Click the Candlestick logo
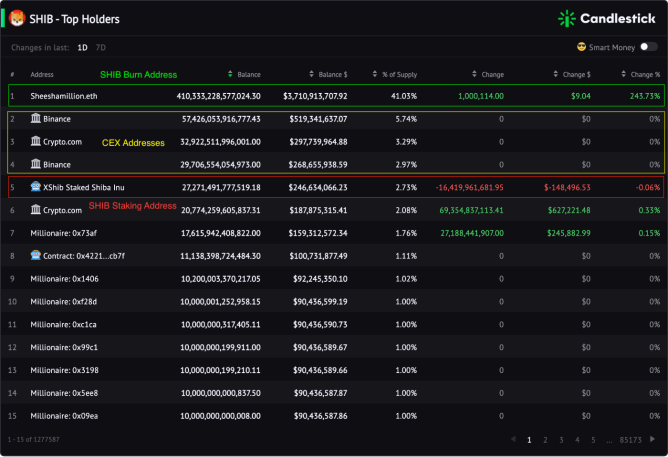This screenshot has height=457, width=668. pos(607,18)
